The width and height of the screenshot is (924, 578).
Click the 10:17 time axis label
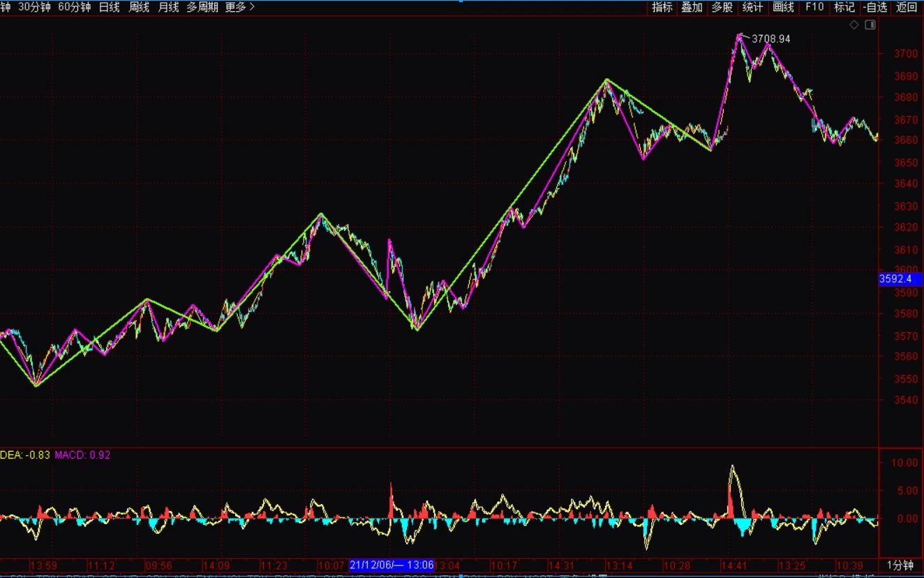[504, 565]
